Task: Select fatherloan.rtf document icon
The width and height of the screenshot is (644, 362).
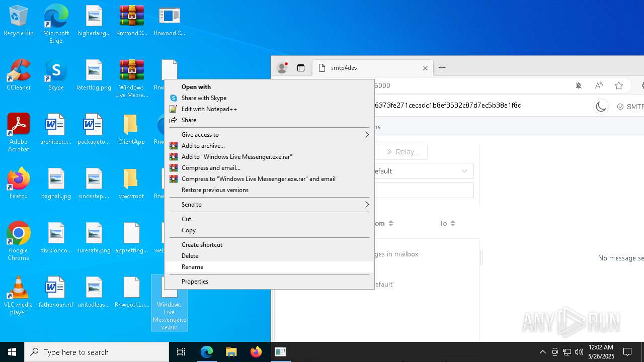Action: pyautogui.click(x=56, y=293)
